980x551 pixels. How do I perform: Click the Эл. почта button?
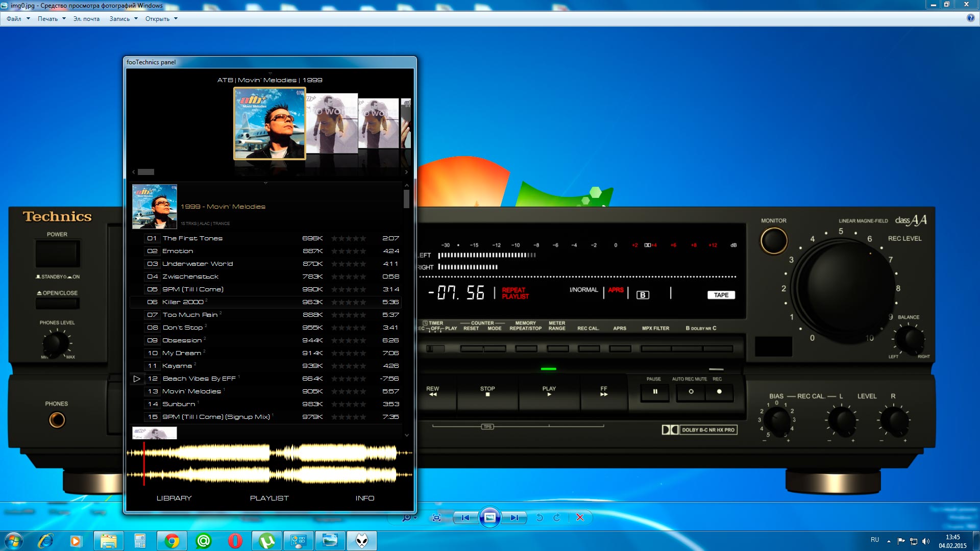click(x=86, y=19)
